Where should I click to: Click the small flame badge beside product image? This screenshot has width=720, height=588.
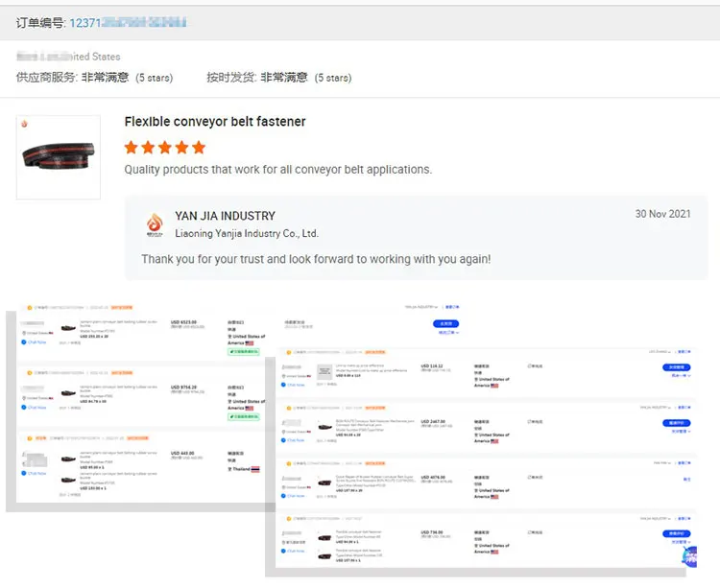point(24,124)
